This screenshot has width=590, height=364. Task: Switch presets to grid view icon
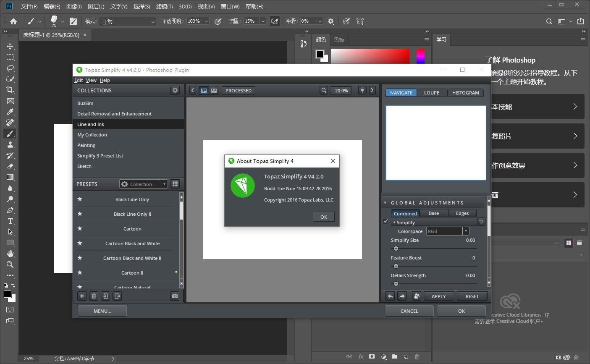[x=175, y=184]
